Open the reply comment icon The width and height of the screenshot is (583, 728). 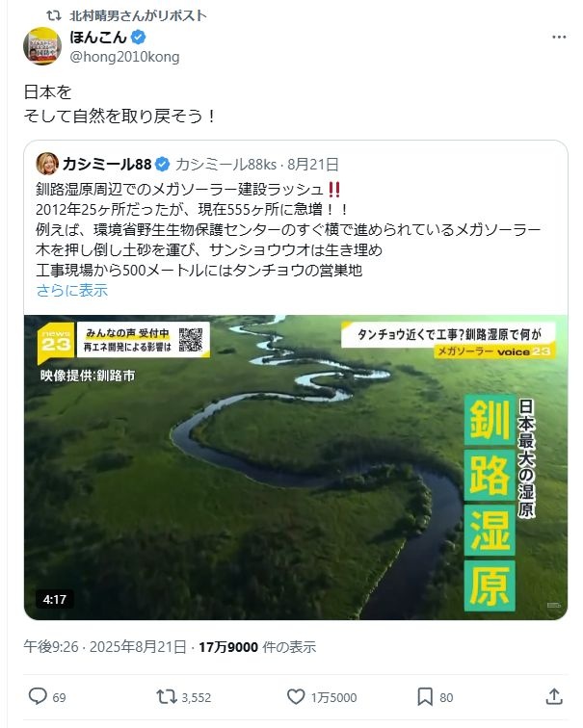pos(39,696)
